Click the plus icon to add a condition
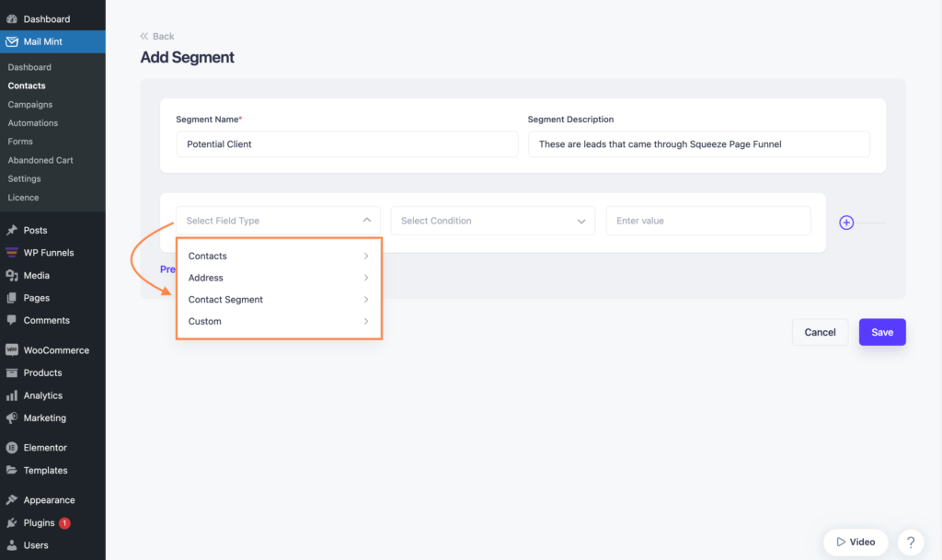Image resolution: width=942 pixels, height=560 pixels. coord(845,222)
